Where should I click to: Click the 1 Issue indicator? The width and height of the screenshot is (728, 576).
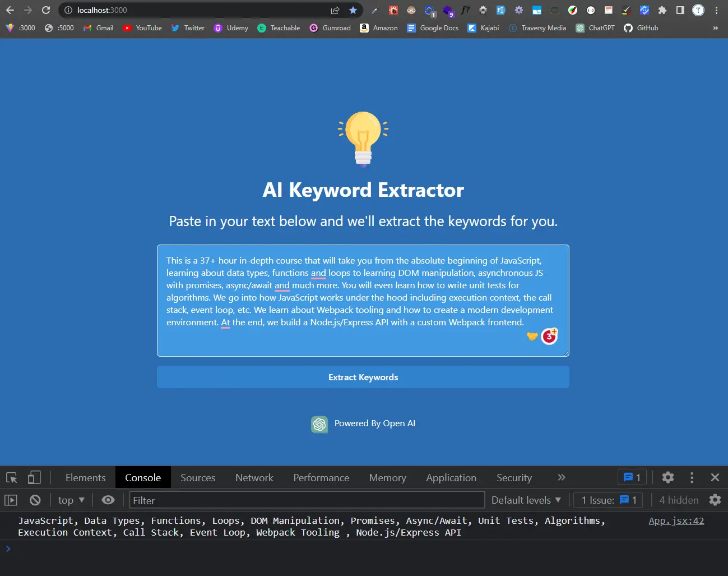coord(609,500)
